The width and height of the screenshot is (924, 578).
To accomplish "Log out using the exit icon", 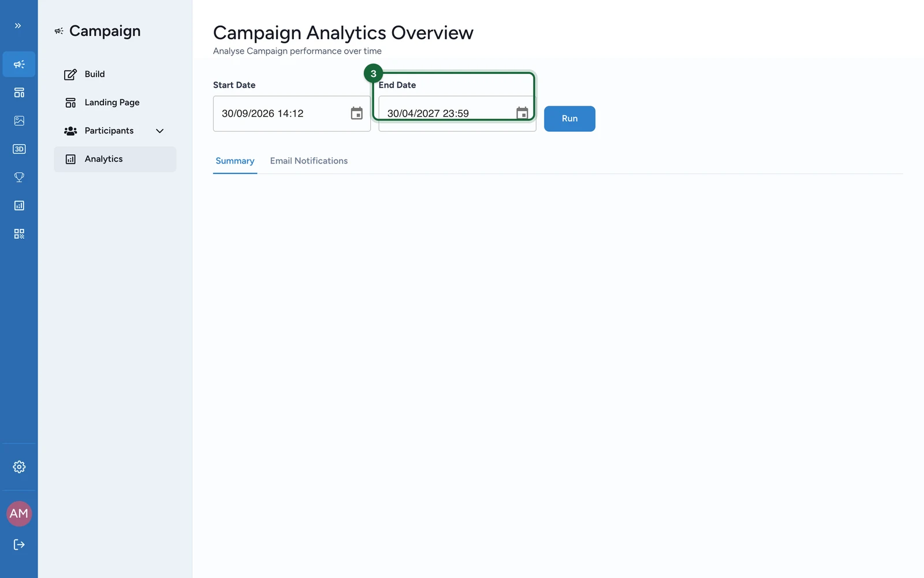I will tap(19, 544).
